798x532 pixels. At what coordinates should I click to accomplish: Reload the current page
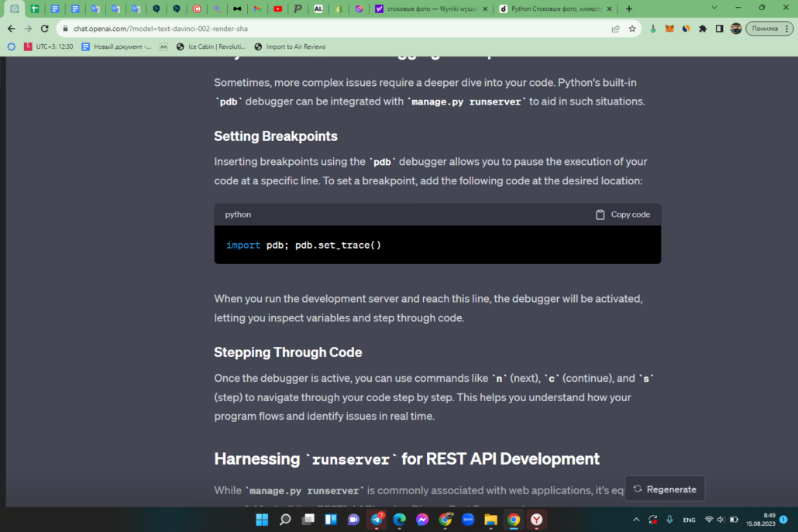tap(45, 29)
